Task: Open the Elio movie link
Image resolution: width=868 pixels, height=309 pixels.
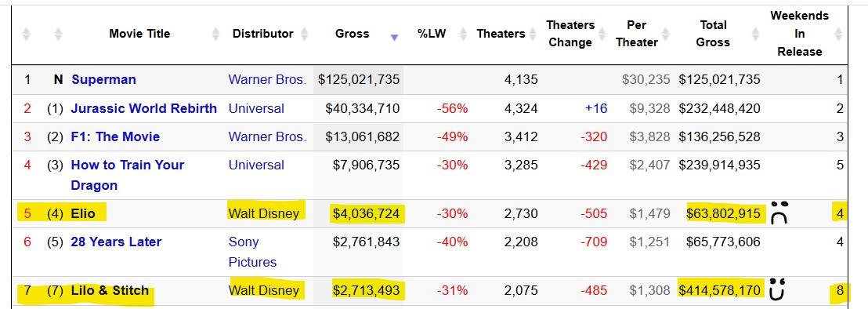Action: [x=83, y=213]
